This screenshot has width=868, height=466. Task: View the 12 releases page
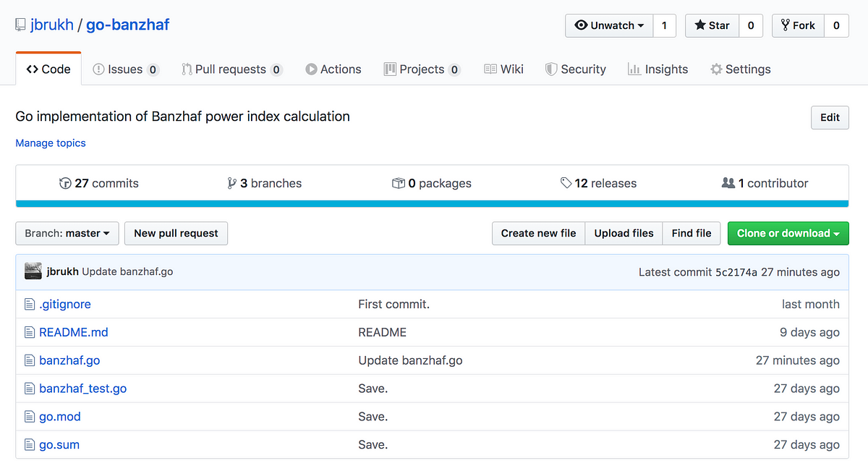599,183
